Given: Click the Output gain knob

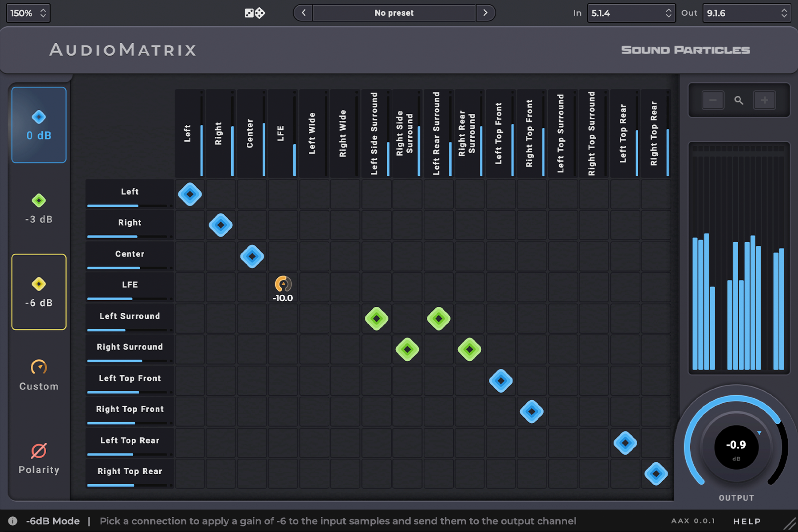Looking at the screenshot, I should coord(736,447).
